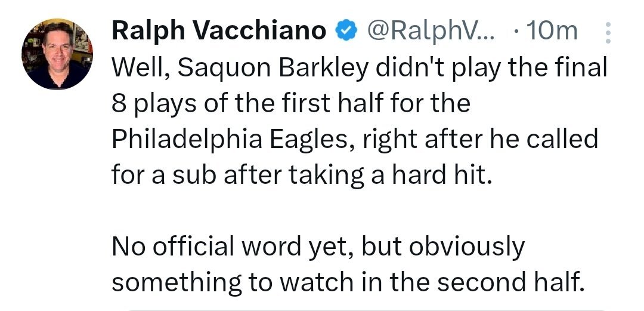
Task: Click the line 'for a sub after taking a hard hit.'
Action: pos(303,176)
